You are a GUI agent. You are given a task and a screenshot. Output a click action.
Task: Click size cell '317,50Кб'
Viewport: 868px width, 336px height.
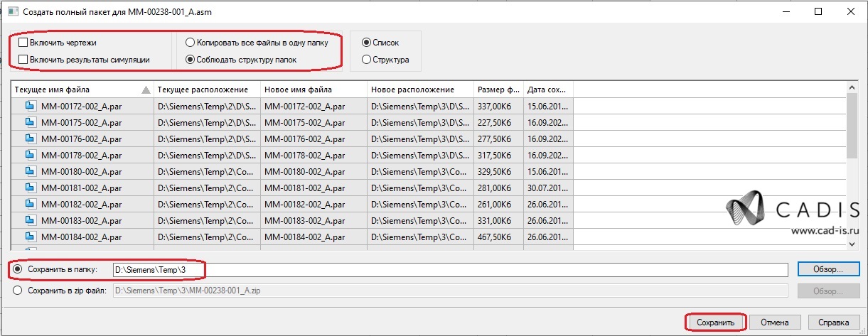498,155
